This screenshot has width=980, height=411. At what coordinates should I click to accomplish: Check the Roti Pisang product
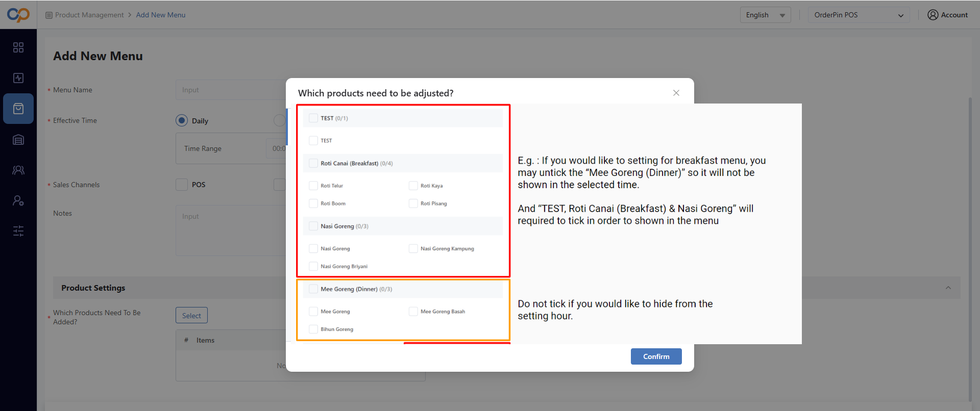pos(413,203)
